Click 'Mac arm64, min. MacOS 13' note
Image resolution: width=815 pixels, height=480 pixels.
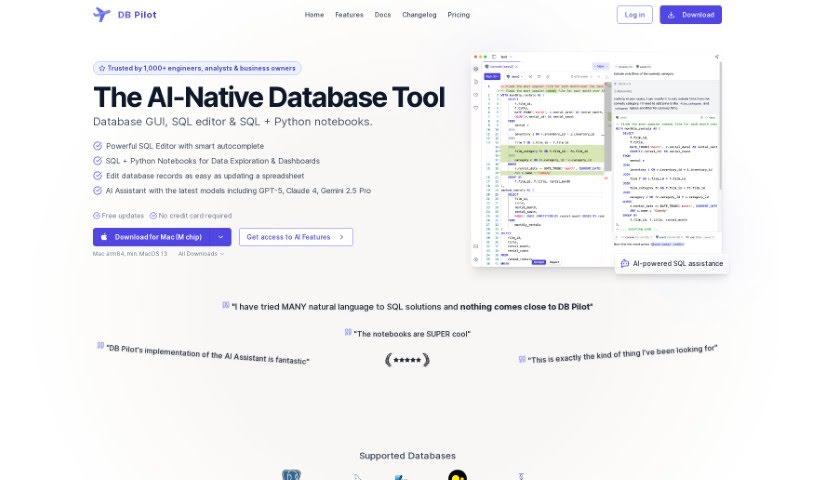130,254
